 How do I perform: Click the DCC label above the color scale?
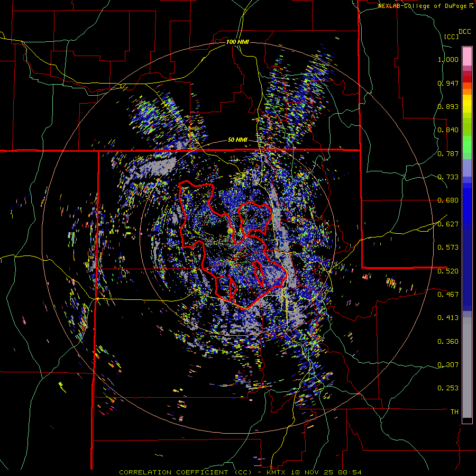[465, 32]
